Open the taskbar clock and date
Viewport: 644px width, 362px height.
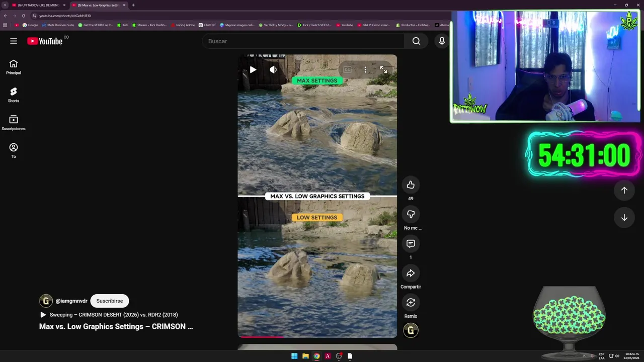click(x=631, y=356)
